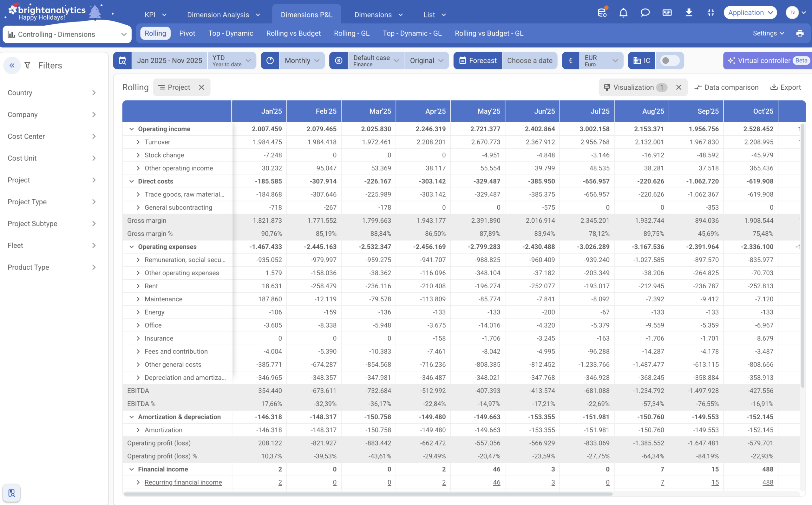The width and height of the screenshot is (812, 505).
Task: Click the download icon in header
Action: pyautogui.click(x=689, y=13)
